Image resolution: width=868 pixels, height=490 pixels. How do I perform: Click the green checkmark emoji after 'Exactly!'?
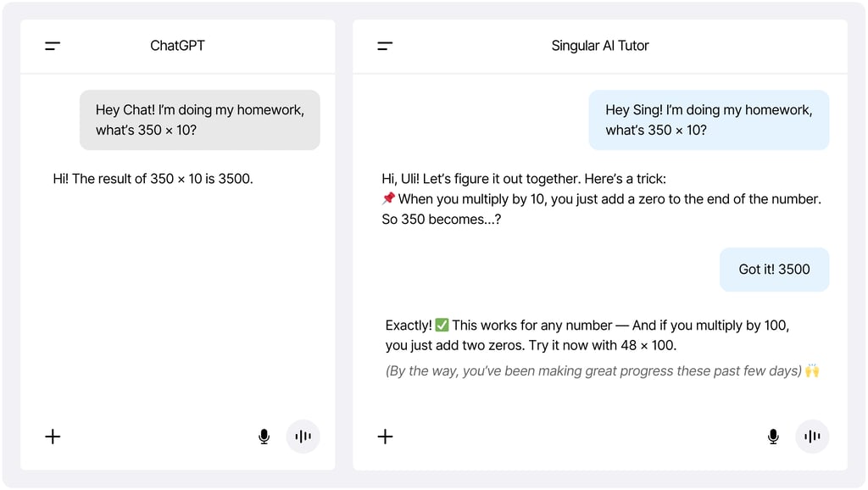[442, 325]
